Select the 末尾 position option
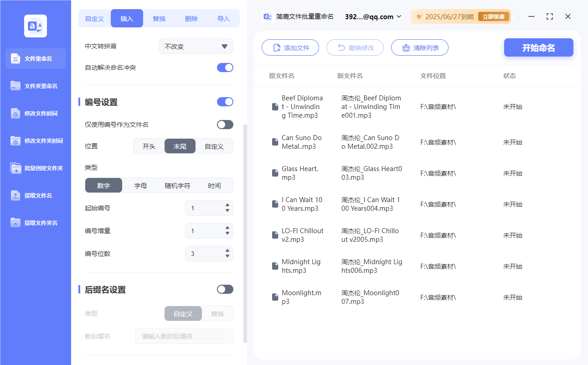Viewport: 588px width, 365px height. pos(180,146)
